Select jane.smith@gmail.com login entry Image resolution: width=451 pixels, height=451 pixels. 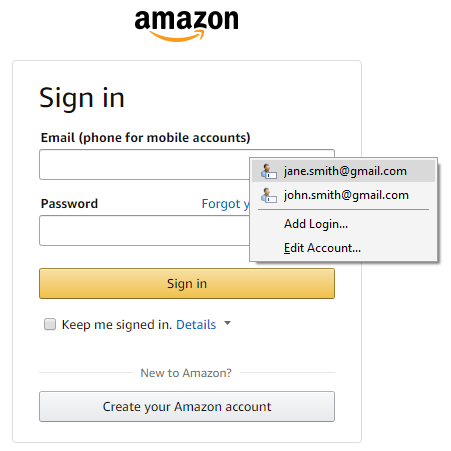tap(343, 171)
